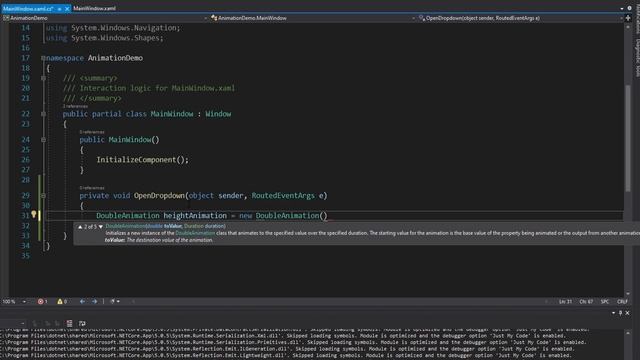
Task: Show next overload with the down arrow in tooltip
Action: tap(101, 227)
